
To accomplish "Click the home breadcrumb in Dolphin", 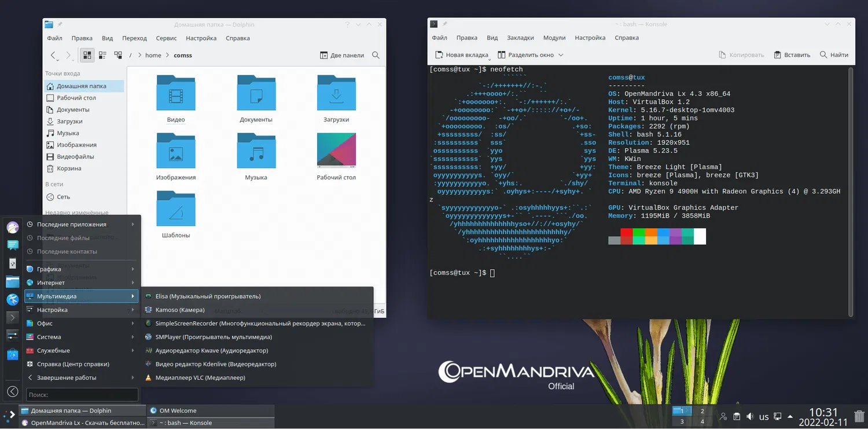I will pos(153,56).
